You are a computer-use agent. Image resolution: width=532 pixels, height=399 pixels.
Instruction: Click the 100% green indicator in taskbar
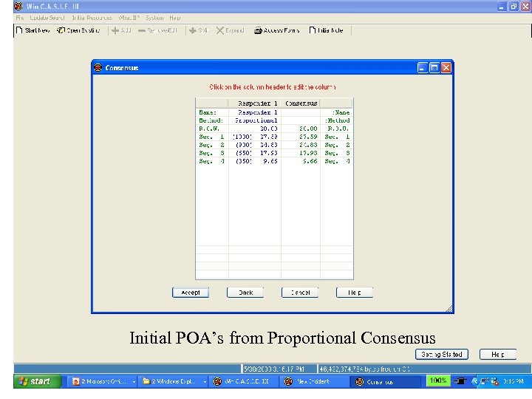pos(438,381)
